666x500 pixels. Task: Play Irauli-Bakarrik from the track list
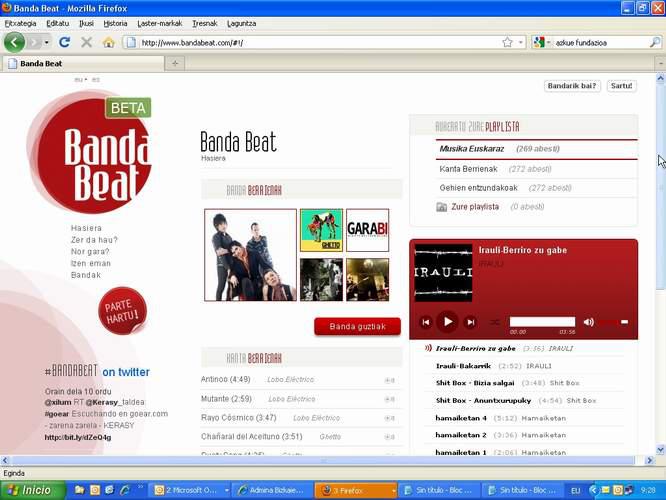tap(463, 366)
